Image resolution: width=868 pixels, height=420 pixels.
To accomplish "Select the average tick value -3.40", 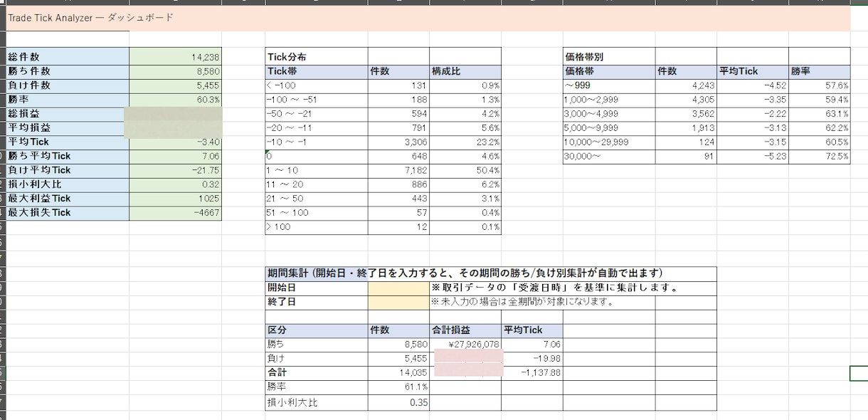I will click(x=176, y=142).
